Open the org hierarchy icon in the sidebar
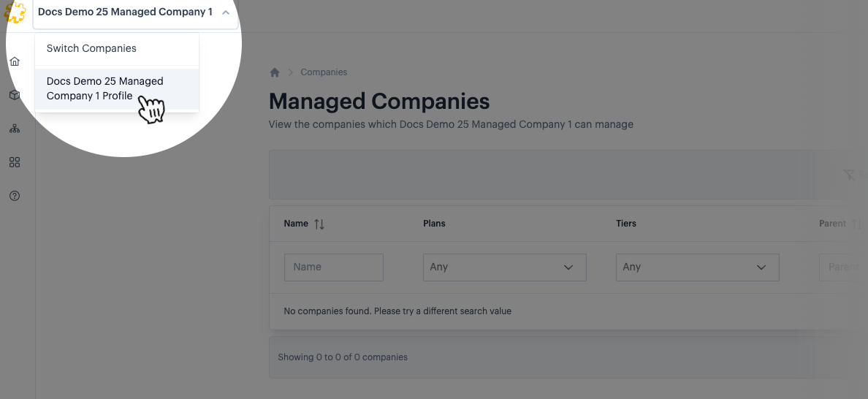 click(x=15, y=129)
